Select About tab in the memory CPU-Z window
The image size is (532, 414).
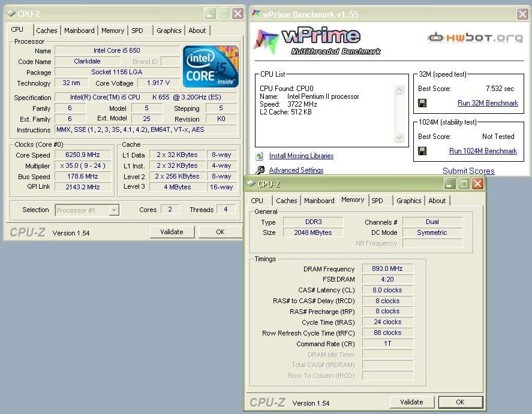[437, 201]
